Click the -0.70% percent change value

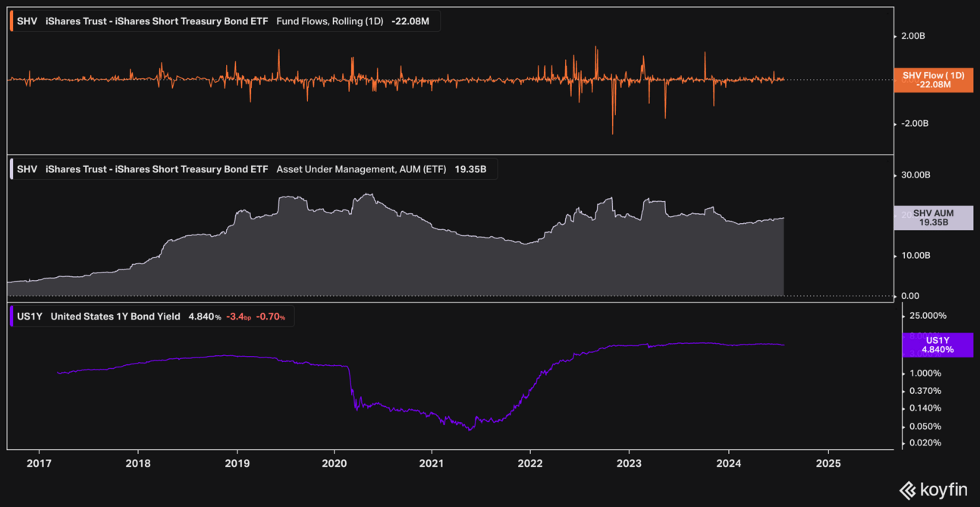pyautogui.click(x=271, y=316)
